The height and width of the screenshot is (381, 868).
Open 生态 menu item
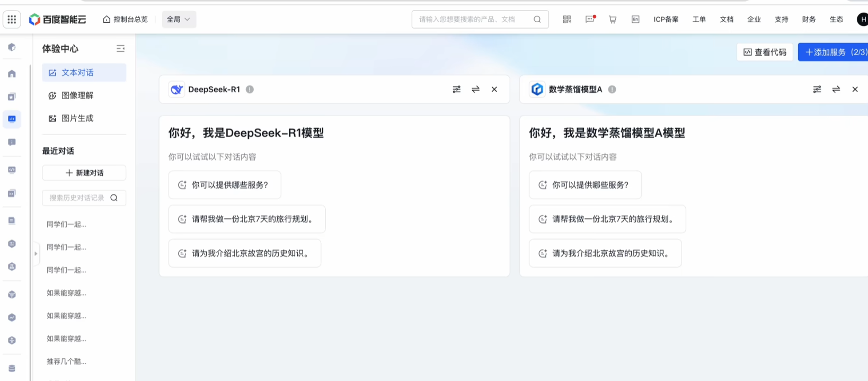836,20
